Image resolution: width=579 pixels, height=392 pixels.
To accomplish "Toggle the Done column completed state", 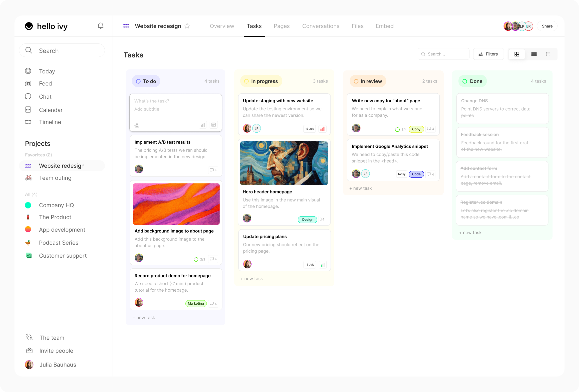I will 465,81.
